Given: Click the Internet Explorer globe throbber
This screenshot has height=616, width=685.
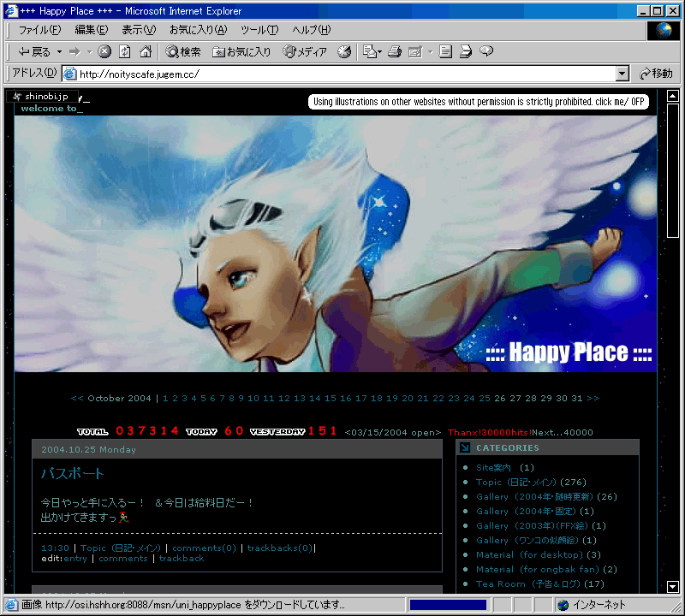Looking at the screenshot, I should coord(663,31).
